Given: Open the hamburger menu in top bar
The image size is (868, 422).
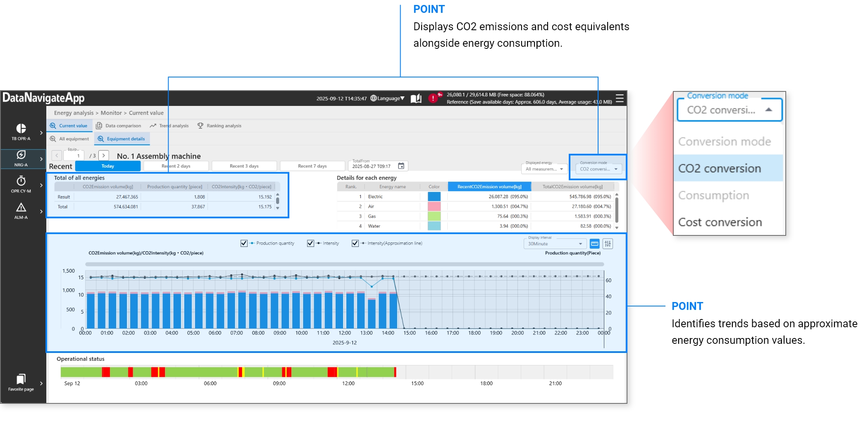Looking at the screenshot, I should pos(620,98).
